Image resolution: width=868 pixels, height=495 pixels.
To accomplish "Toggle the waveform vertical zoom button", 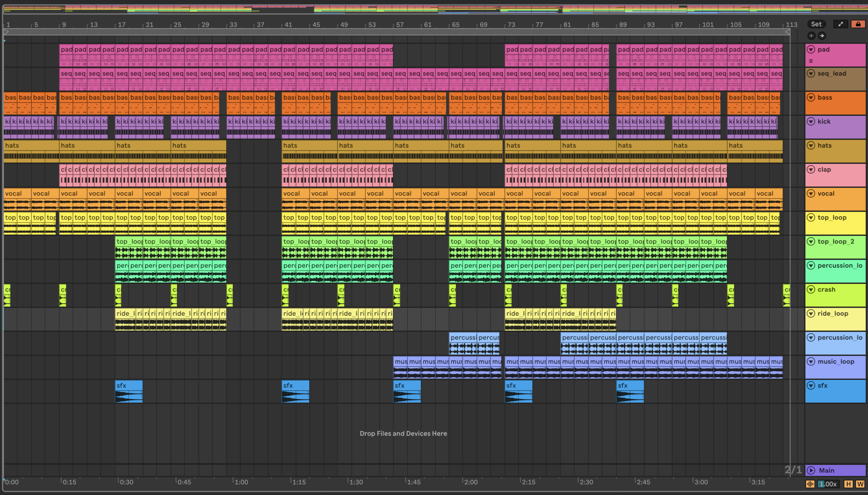I will pos(810,484).
